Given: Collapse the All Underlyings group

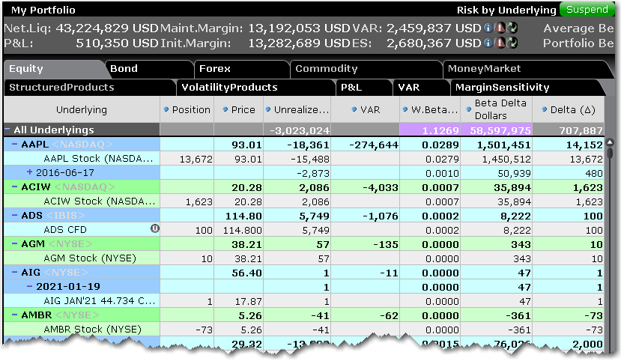Looking at the screenshot, I should [7, 130].
